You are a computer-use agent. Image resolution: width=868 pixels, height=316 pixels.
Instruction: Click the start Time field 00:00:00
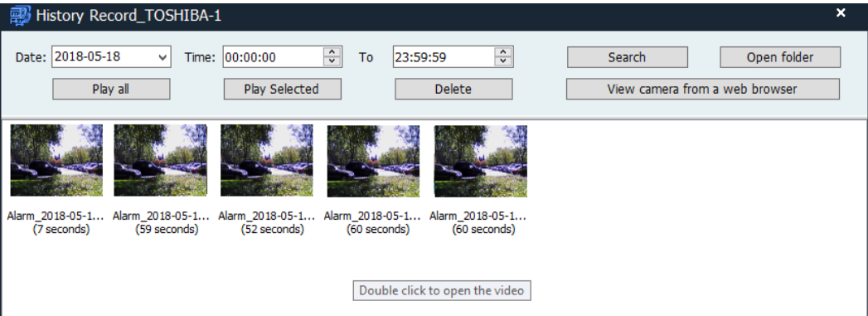click(x=273, y=56)
